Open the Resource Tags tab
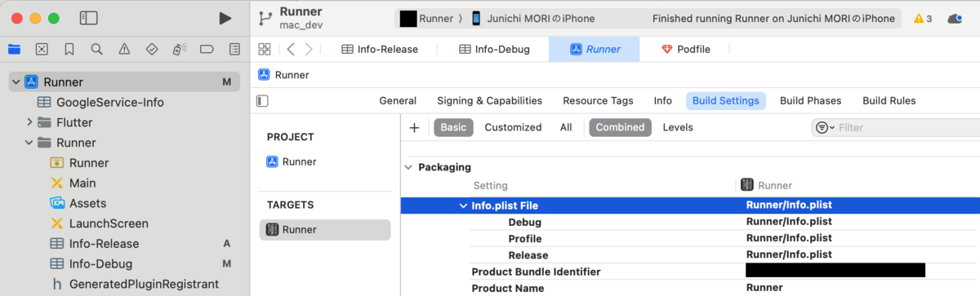The height and width of the screenshot is (296, 980). (598, 101)
